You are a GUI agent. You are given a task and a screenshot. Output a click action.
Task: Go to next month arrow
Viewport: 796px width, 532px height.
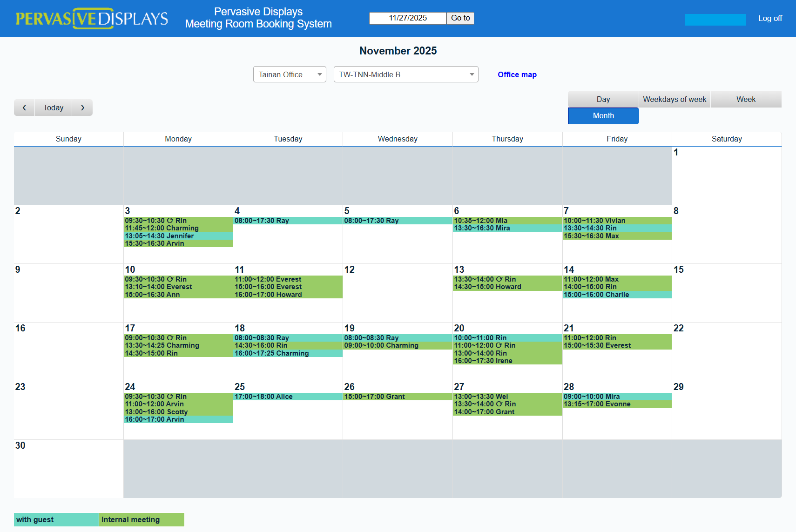[82, 108]
